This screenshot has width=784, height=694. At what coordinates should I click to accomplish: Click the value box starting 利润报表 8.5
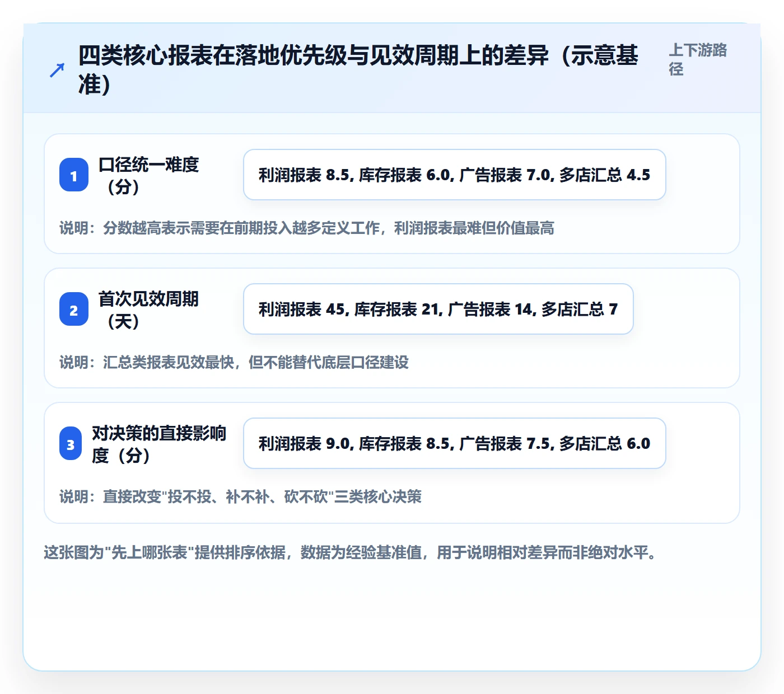tap(455, 175)
